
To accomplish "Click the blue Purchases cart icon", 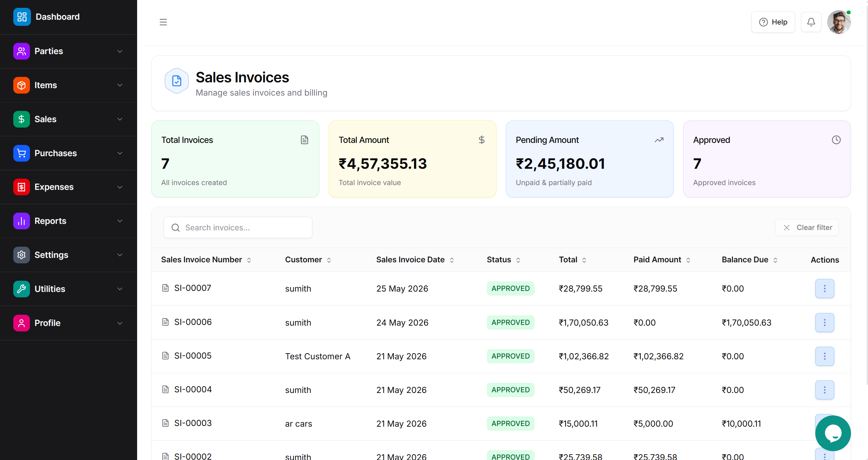I will (x=21, y=153).
